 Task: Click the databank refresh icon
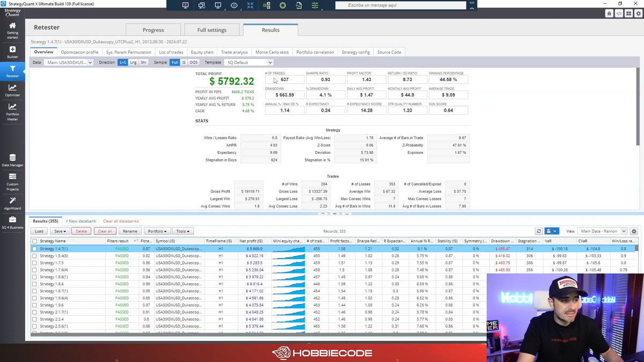tap(539, 231)
